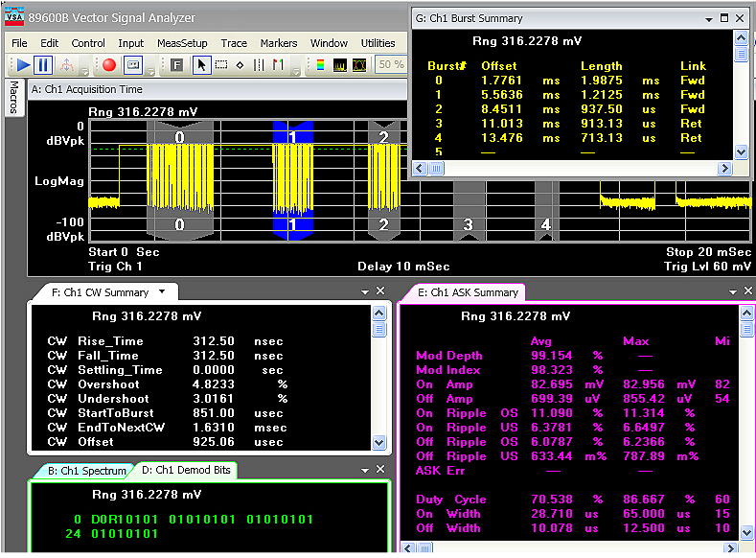Click the ASK Summary horizontal scrollbar
The height and width of the screenshot is (558, 756).
575,547
